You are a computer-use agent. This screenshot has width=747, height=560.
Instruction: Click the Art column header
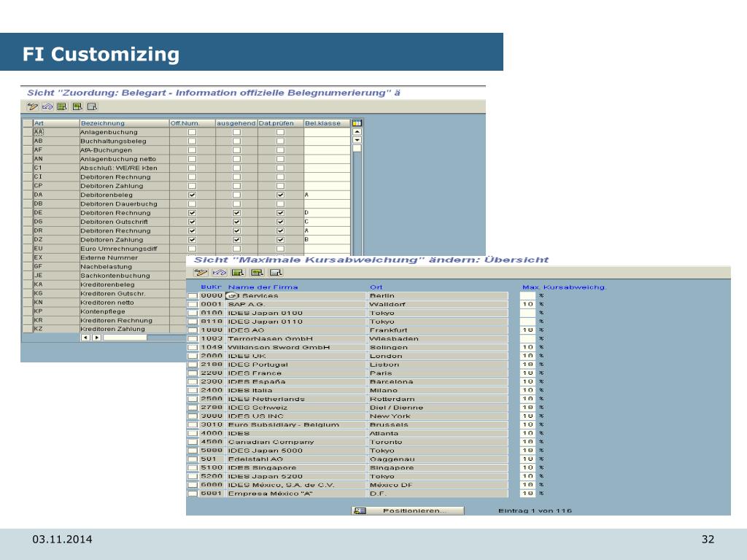pyautogui.click(x=55, y=123)
